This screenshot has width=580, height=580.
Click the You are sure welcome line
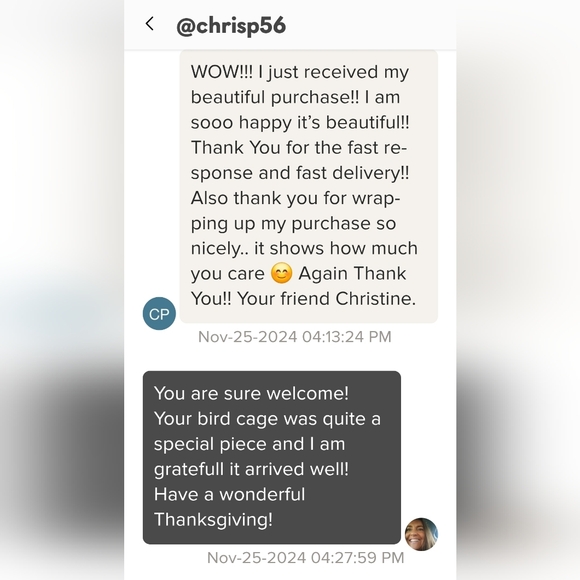(x=251, y=394)
